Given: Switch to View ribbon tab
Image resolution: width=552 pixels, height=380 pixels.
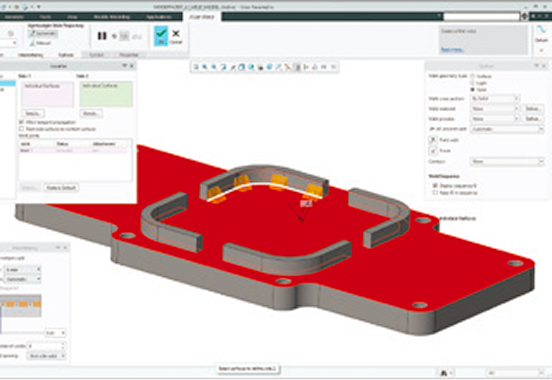Looking at the screenshot, I should (x=72, y=17).
